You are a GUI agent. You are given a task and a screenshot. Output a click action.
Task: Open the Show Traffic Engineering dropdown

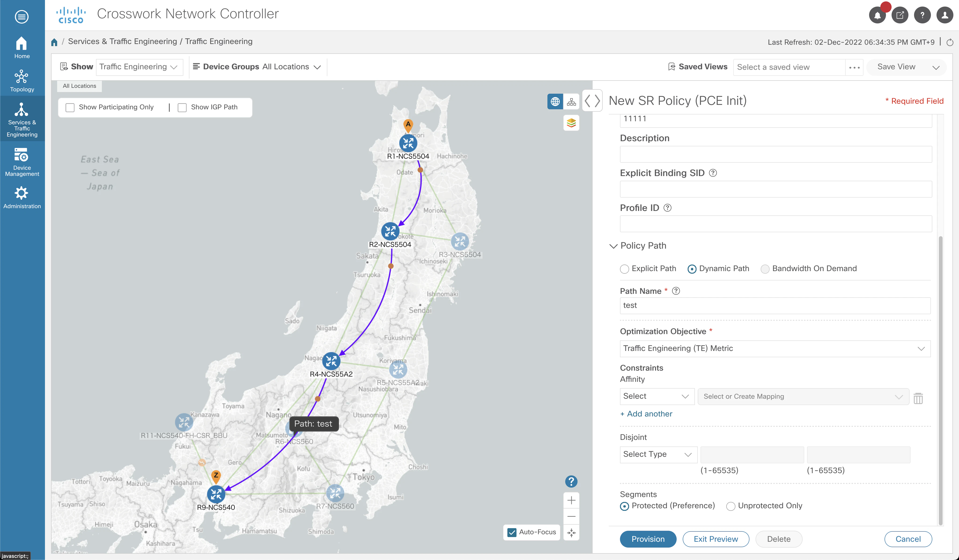click(139, 67)
